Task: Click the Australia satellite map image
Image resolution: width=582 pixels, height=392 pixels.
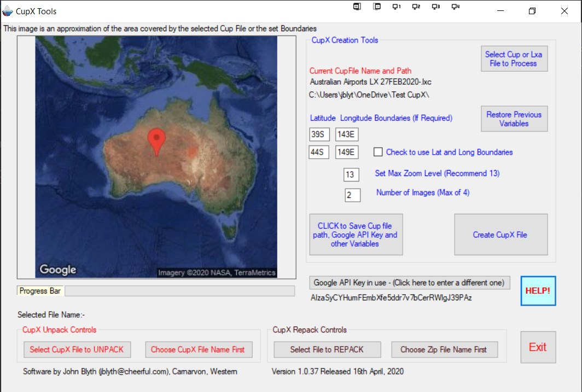Action: click(x=156, y=157)
